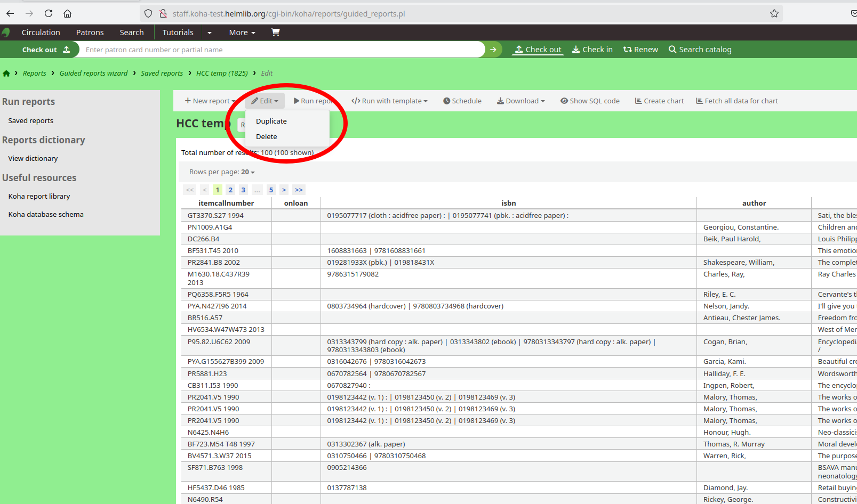Expand the Download dropdown
The height and width of the screenshot is (504, 857).
520,101
